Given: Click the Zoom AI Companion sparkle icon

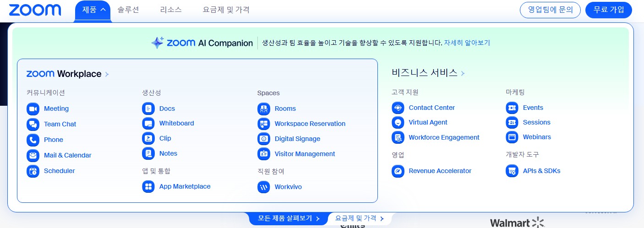Looking at the screenshot, I should click(x=158, y=43).
